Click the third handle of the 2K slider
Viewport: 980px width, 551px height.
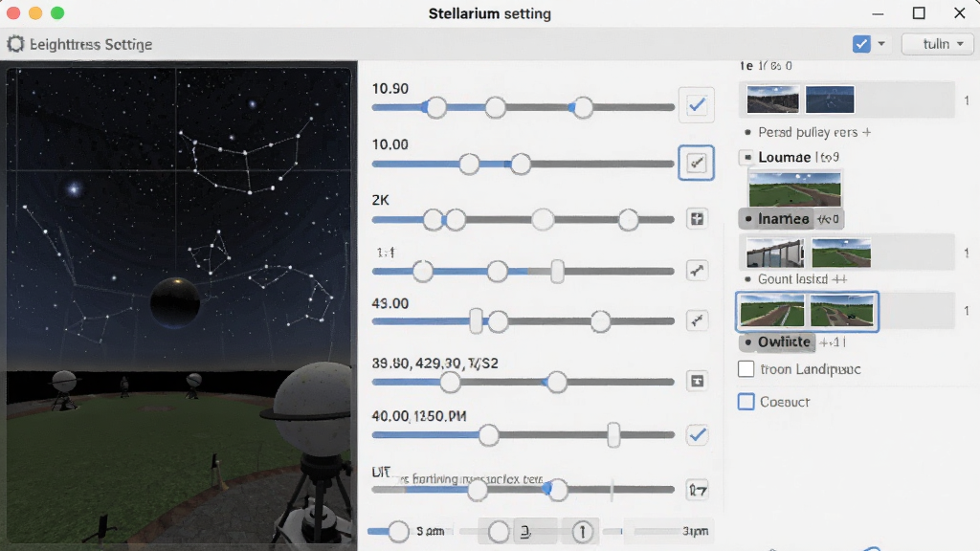coord(543,220)
